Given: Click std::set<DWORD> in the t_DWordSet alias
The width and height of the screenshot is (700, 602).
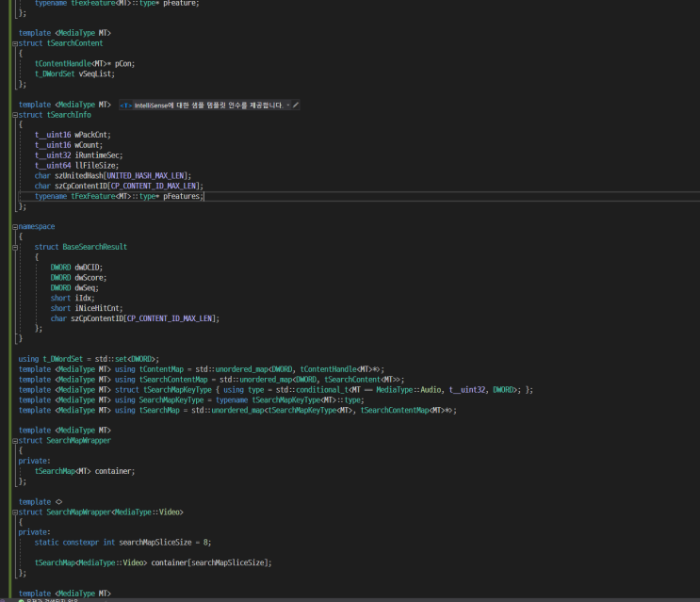Looking at the screenshot, I should tap(125, 359).
